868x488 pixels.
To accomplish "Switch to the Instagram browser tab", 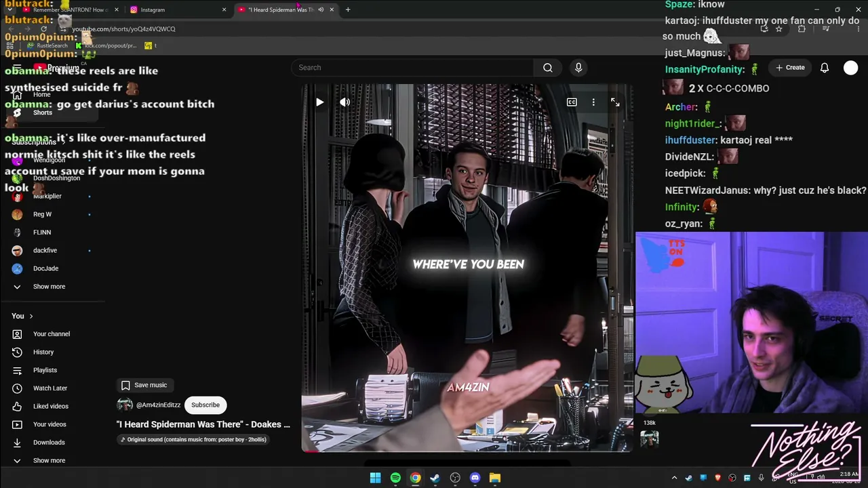I will [x=178, y=9].
